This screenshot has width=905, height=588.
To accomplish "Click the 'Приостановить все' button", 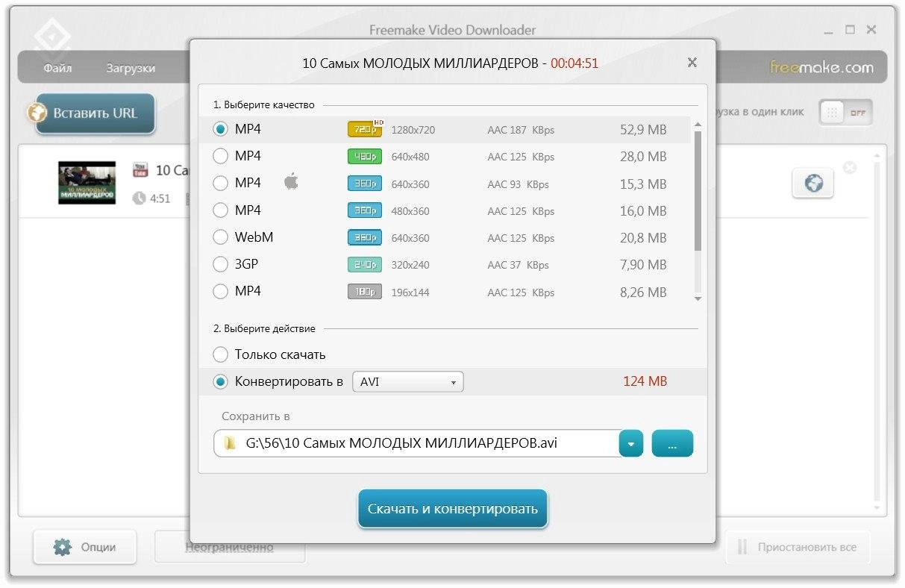I will coord(797,547).
